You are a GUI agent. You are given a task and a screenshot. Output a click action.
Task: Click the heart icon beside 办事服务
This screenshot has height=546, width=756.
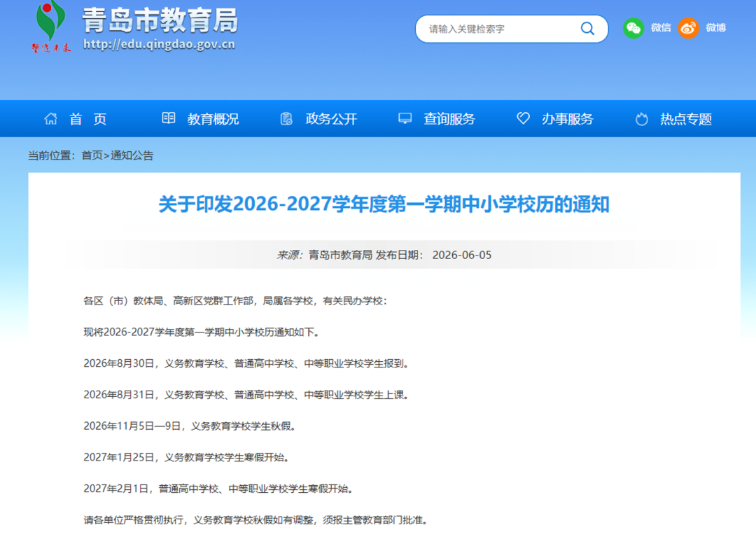pyautogui.click(x=523, y=118)
